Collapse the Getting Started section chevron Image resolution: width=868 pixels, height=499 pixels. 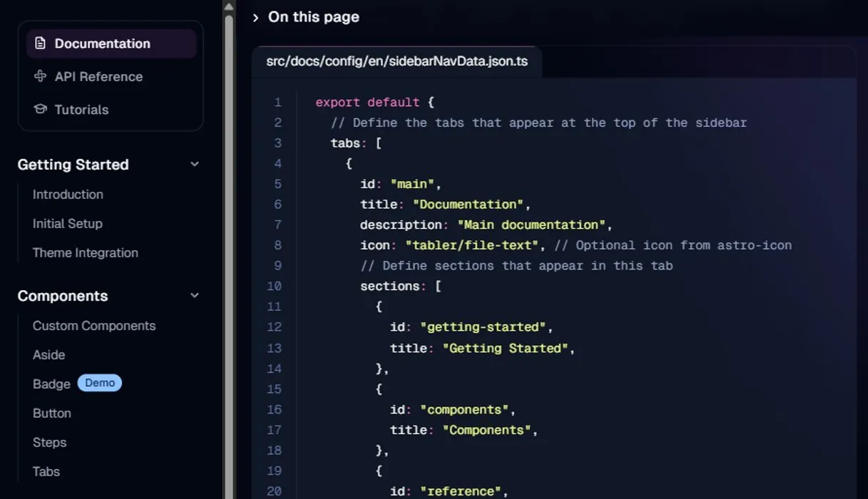(x=195, y=165)
